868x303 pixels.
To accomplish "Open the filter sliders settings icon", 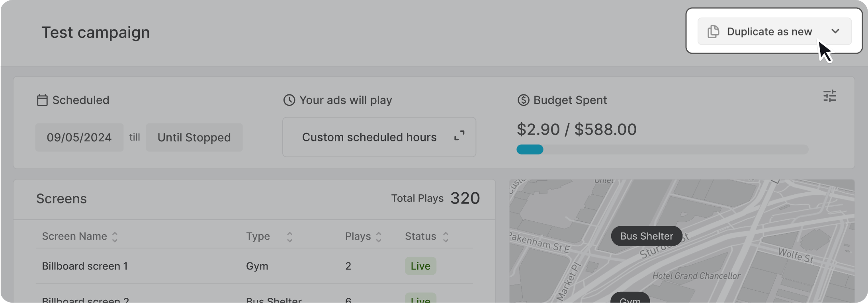I will coord(830,96).
